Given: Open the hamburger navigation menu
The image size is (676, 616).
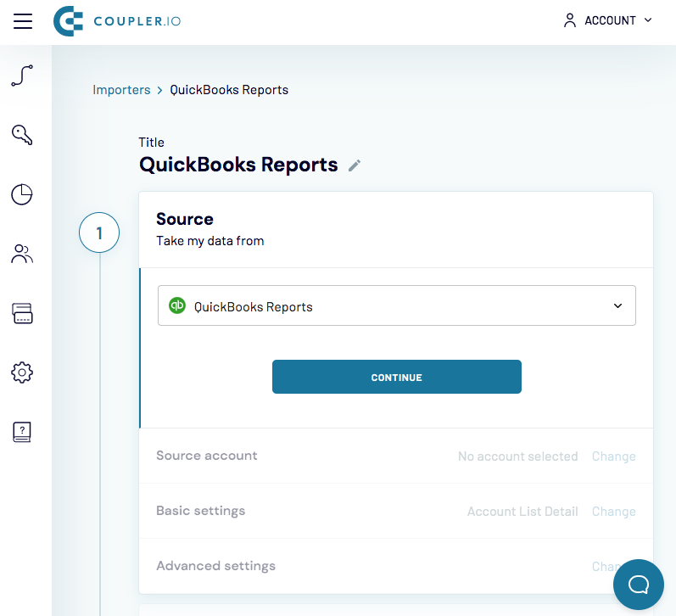Looking at the screenshot, I should (23, 20).
